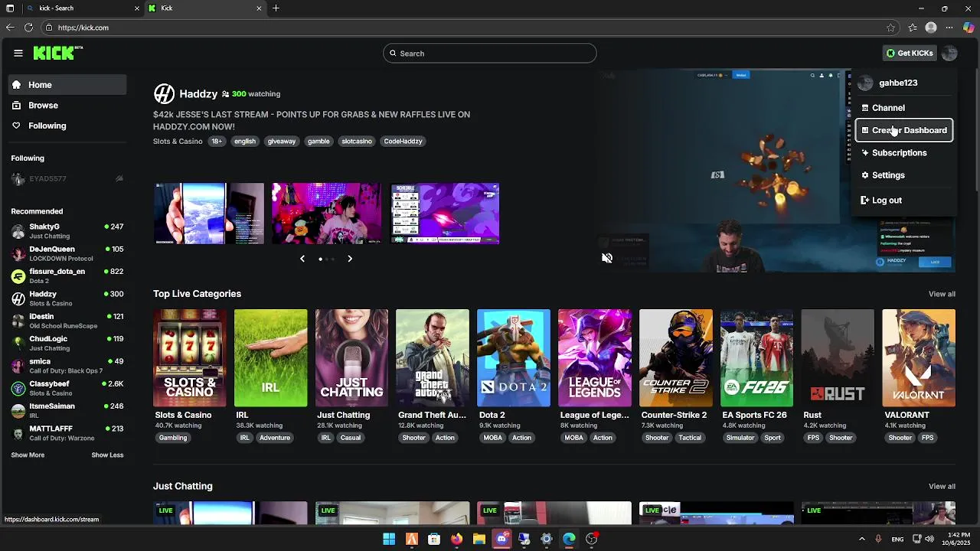Screen dimensions: 980x551
Task: Open the Windows Start menu
Action: pos(389,539)
